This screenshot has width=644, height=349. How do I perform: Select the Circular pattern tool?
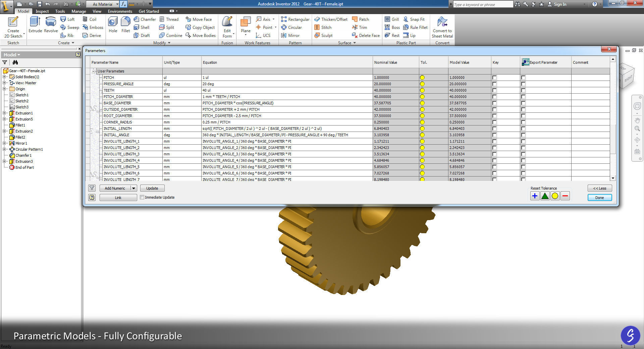coord(291,28)
